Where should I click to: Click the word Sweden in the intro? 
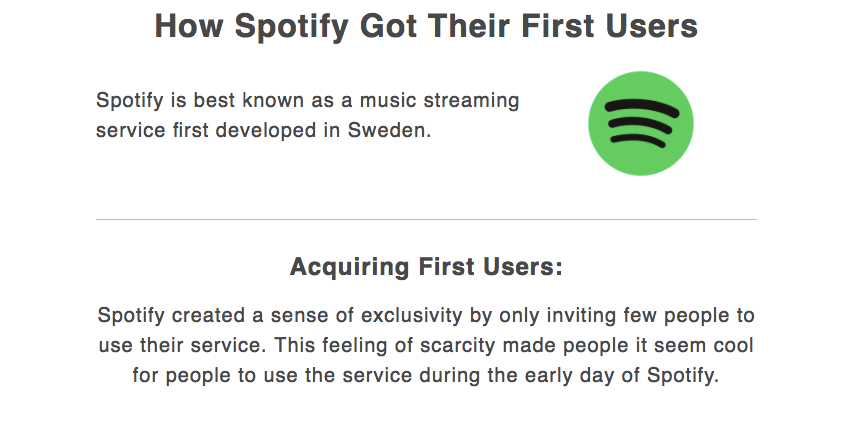pyautogui.click(x=389, y=130)
